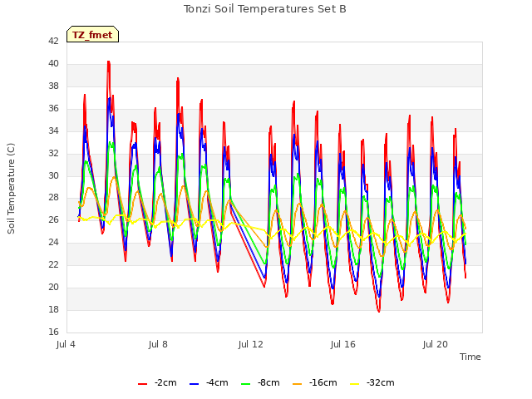Image resolution: width=532 pixels, height=399 pixels.
Task: Click the Jul 4 x-axis tick label
Action: [x=66, y=344]
